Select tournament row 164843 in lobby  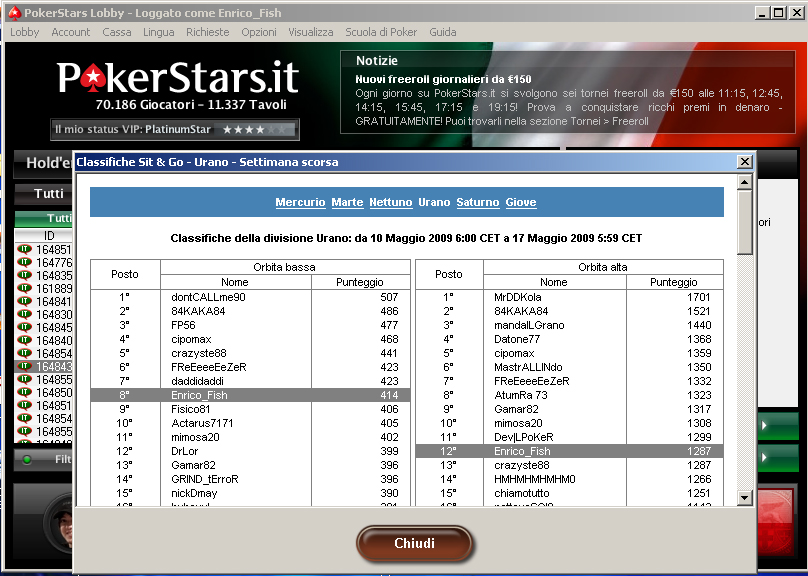click(x=44, y=366)
